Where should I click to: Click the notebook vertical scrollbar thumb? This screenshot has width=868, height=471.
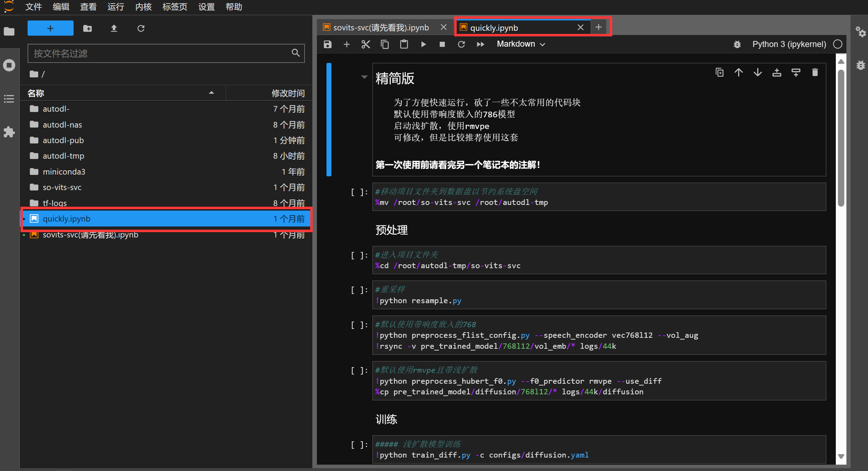coord(841,138)
